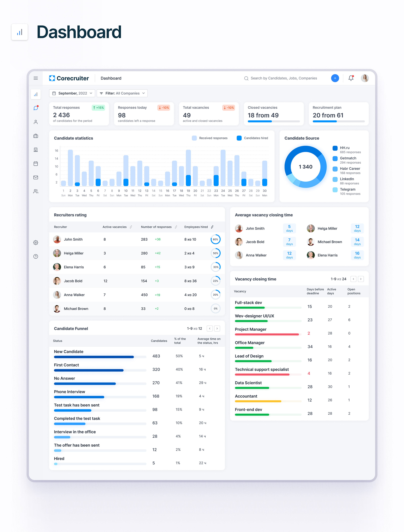Click the HH.ru color swatch
Screen dimensions: 404x532
point(335,148)
